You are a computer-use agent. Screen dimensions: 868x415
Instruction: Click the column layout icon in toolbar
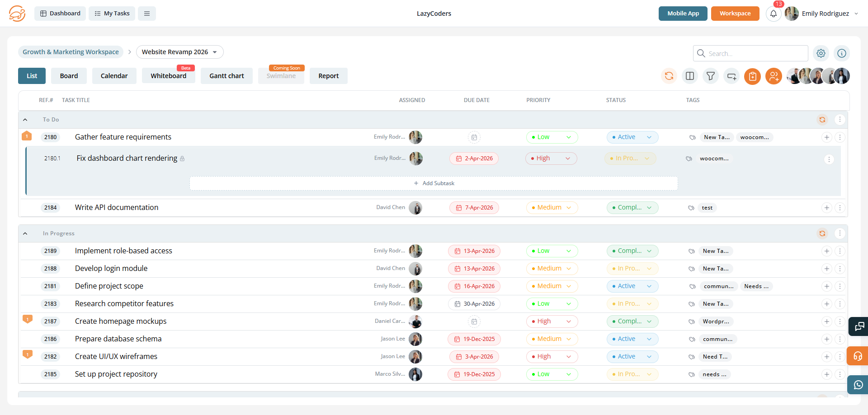[689, 76]
